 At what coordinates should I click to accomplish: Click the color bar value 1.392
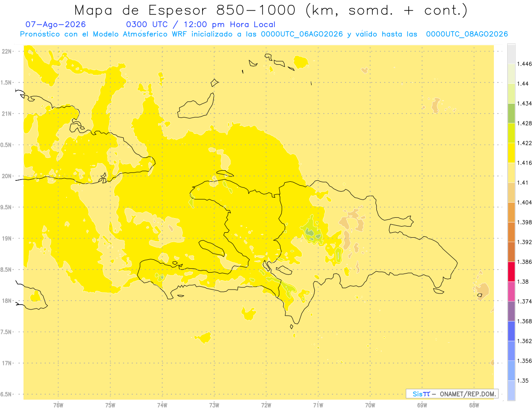coord(524,242)
